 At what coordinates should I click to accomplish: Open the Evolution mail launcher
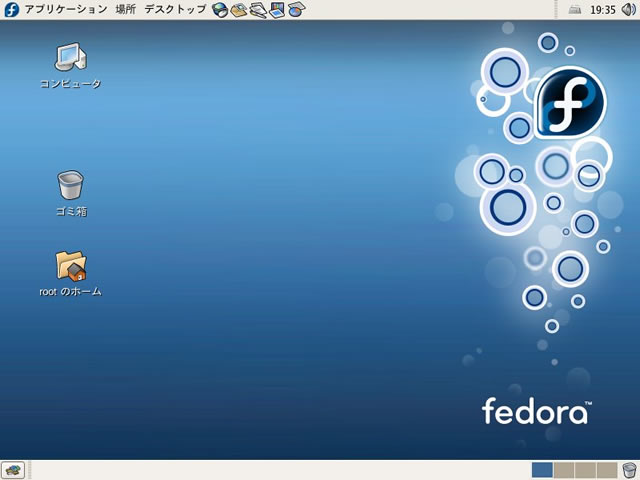239,10
